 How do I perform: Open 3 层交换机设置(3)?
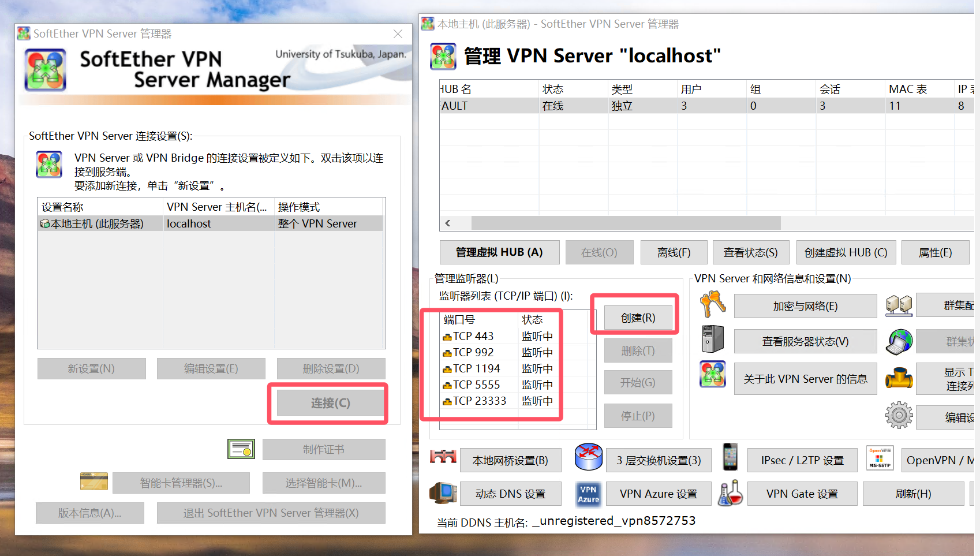[x=659, y=460]
